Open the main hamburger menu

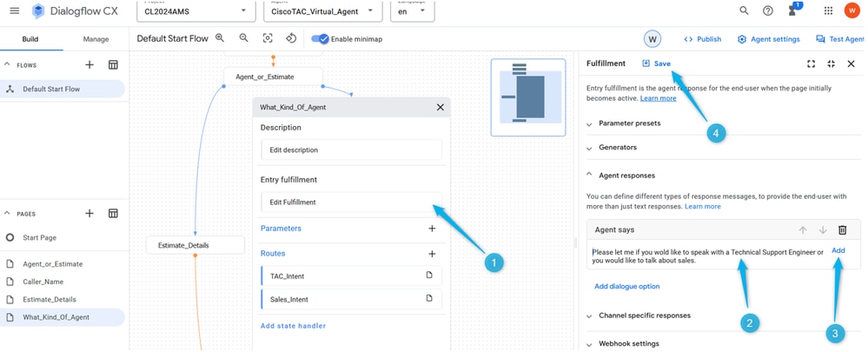tap(15, 11)
